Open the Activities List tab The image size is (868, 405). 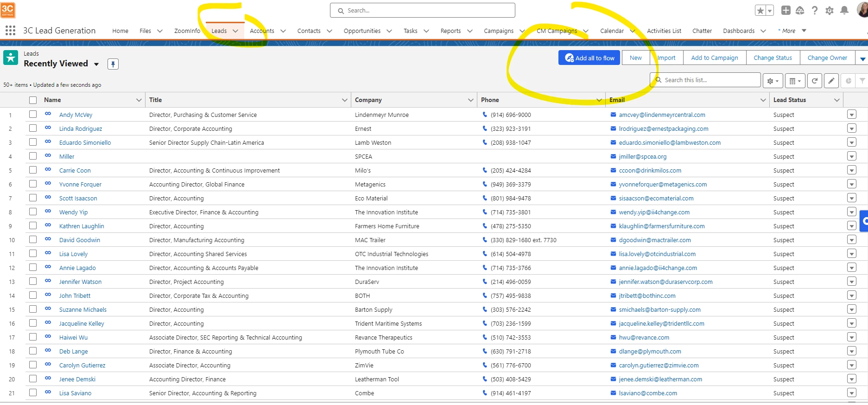[x=664, y=31]
